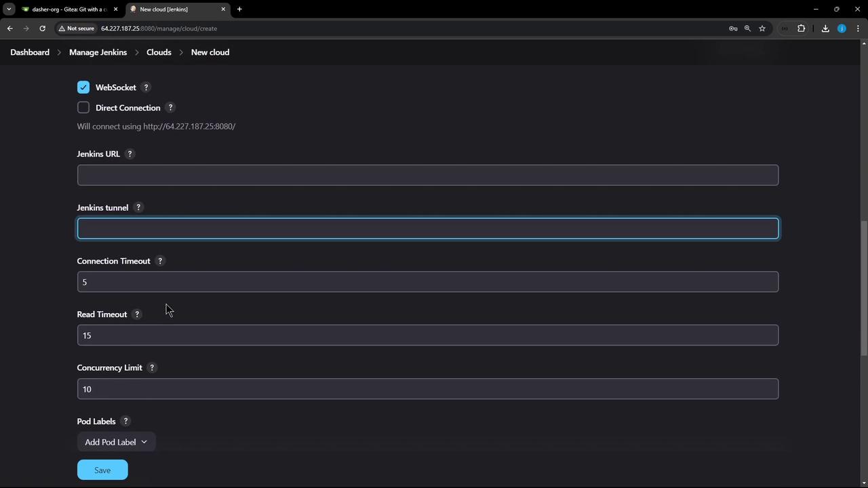The height and width of the screenshot is (488, 868).
Task: Go to Dashboard breadcrumb
Action: (30, 52)
